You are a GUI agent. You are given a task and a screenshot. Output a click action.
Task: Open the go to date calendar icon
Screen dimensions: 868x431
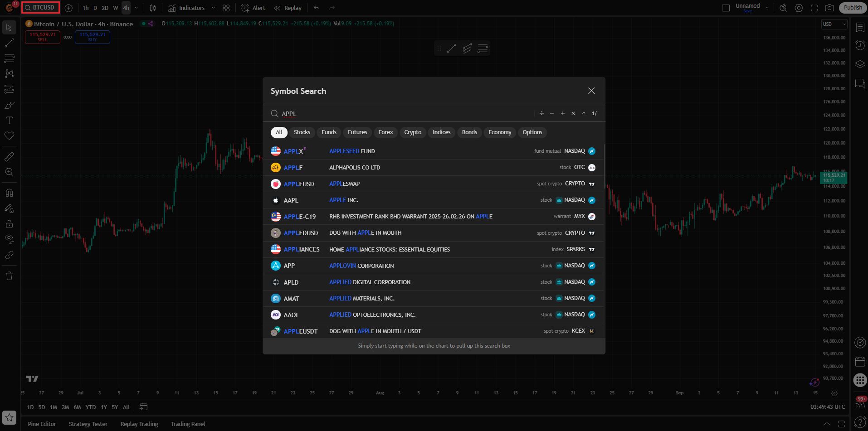[x=143, y=407]
